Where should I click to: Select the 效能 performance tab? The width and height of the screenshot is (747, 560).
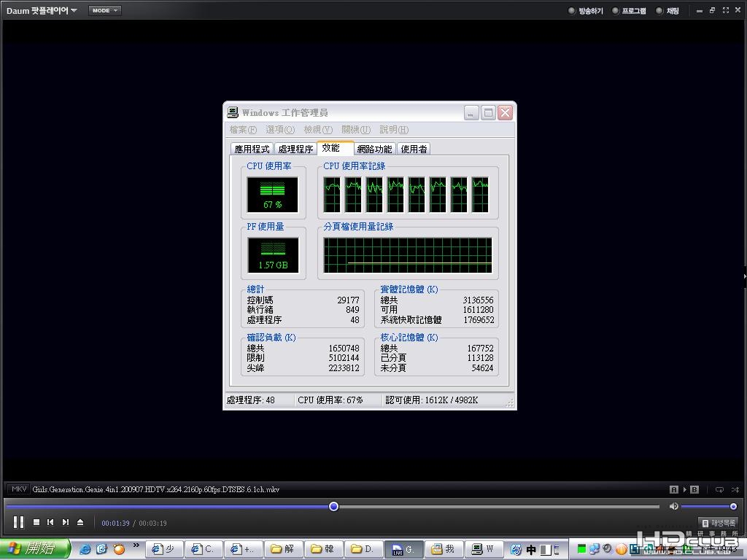coord(335,148)
